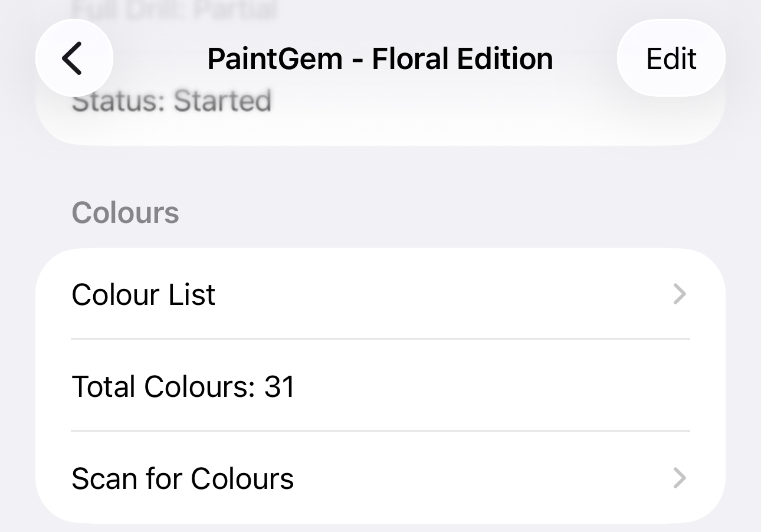Image resolution: width=761 pixels, height=532 pixels.
Task: Tap the back arrow icon
Action: (73, 58)
